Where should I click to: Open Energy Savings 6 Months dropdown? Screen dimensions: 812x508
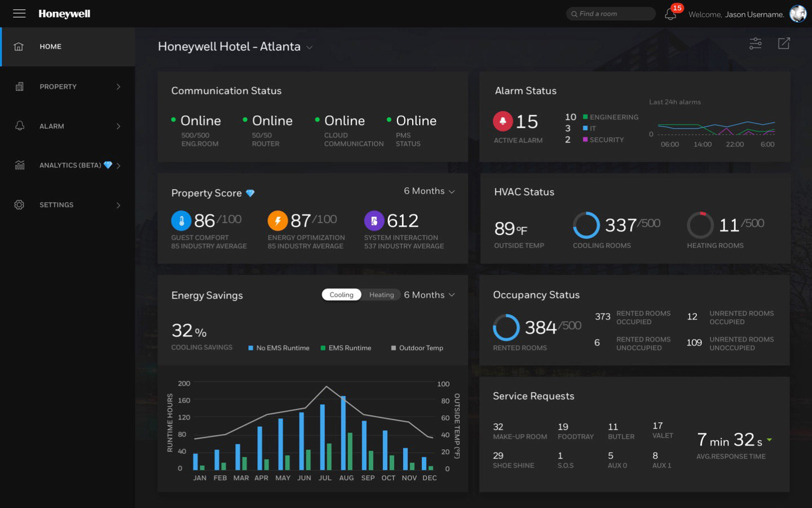coord(429,295)
